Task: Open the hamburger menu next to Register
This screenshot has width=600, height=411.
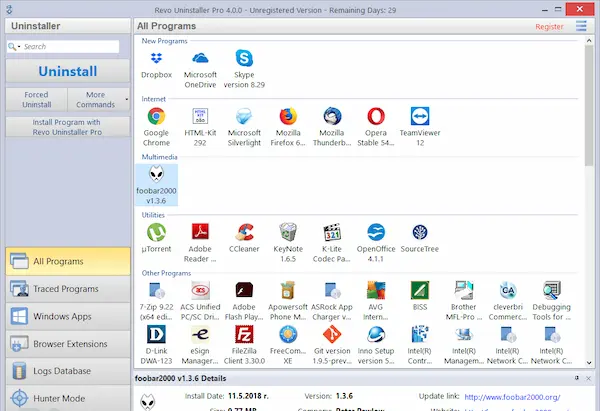Action: coord(581,26)
